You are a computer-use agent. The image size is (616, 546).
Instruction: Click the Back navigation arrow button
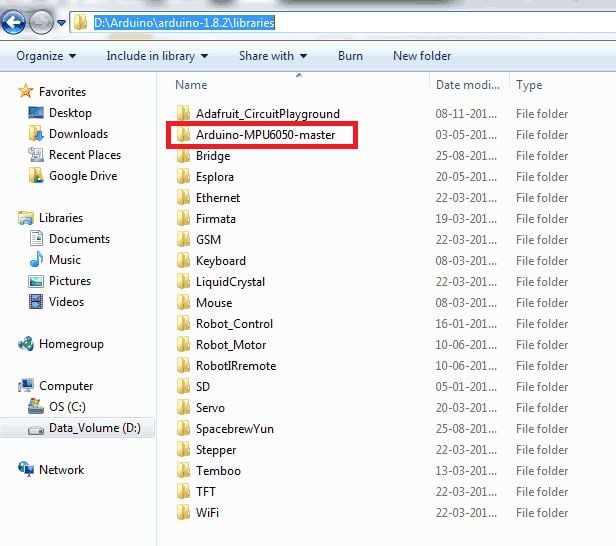point(14,21)
